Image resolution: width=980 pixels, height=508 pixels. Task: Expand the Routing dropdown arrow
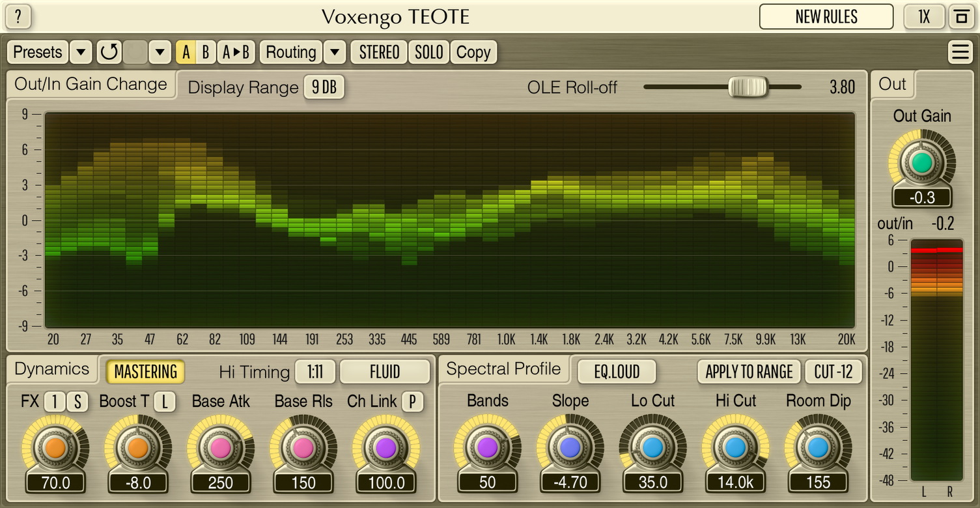click(335, 52)
